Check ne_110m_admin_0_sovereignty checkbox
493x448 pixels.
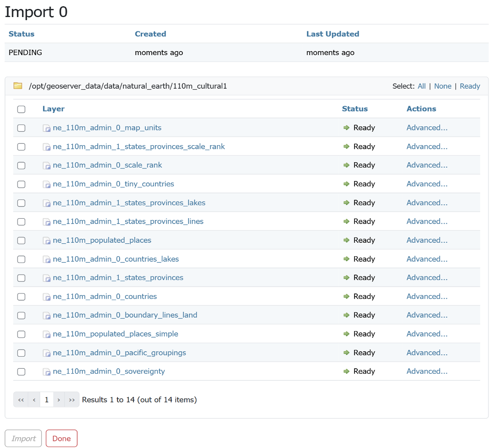(x=22, y=371)
